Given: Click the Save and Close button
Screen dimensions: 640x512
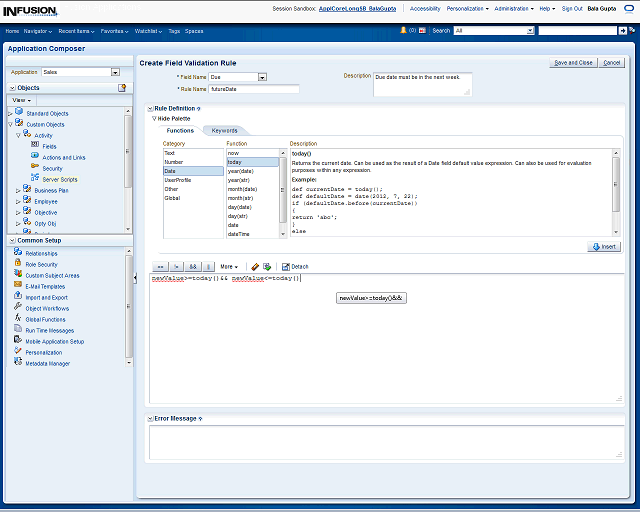Looking at the screenshot, I should pos(573,62).
